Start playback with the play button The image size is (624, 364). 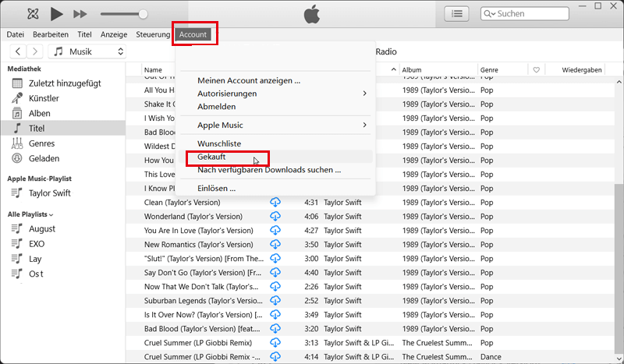pyautogui.click(x=56, y=14)
